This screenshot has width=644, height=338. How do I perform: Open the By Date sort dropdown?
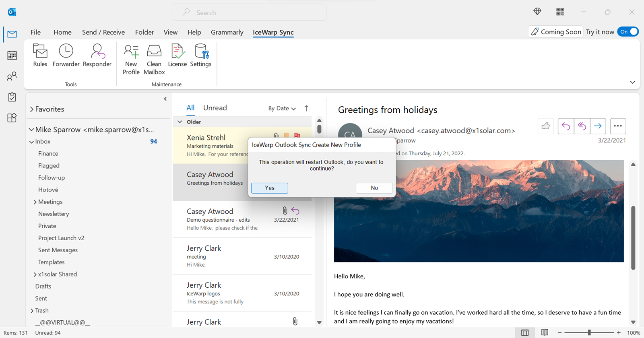tap(282, 108)
